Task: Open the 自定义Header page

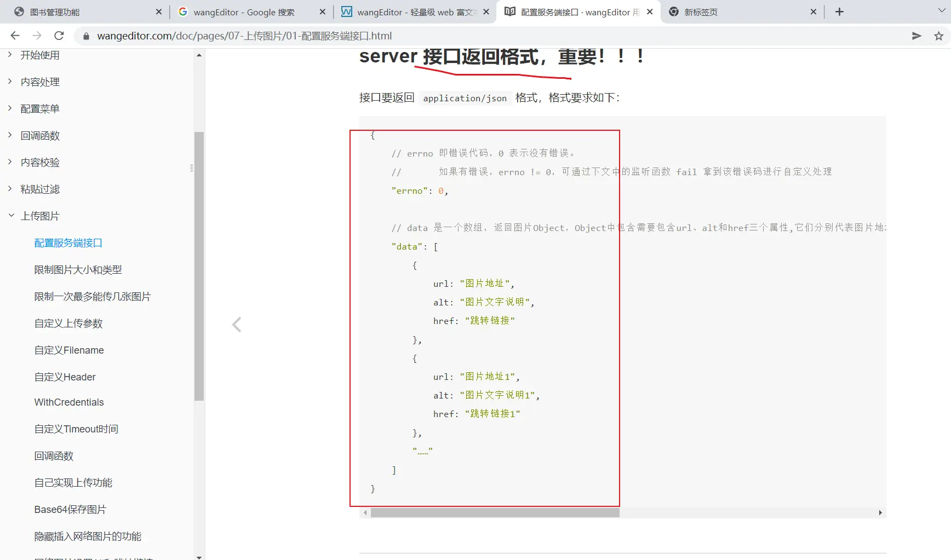Action: click(x=65, y=377)
